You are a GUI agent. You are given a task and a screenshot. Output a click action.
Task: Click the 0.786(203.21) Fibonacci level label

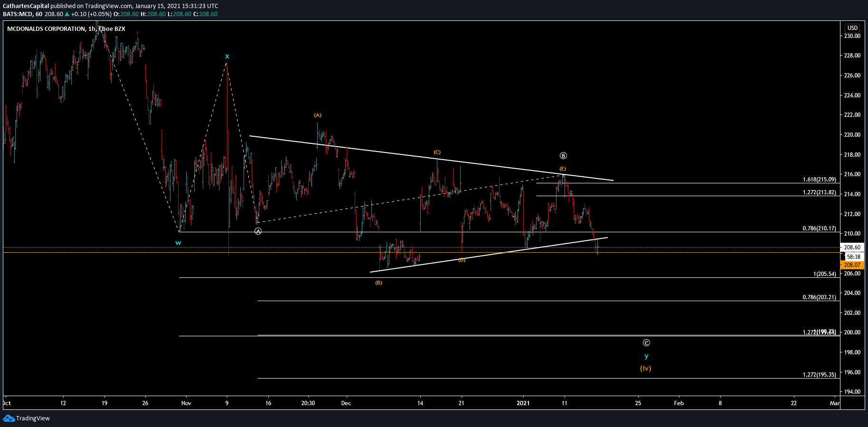coord(820,298)
